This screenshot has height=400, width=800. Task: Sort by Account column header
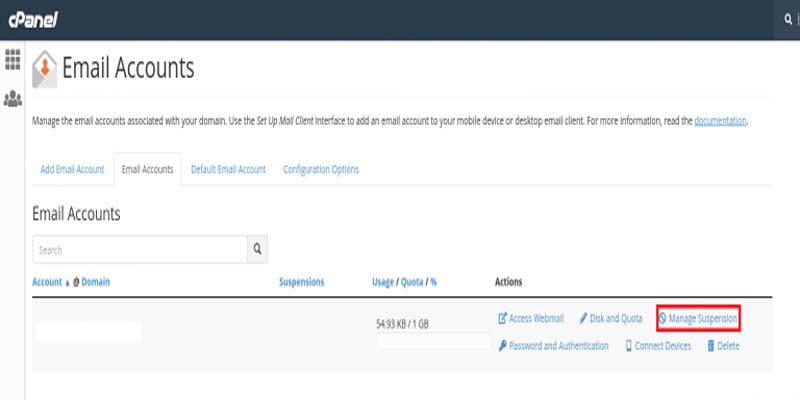pos(49,282)
